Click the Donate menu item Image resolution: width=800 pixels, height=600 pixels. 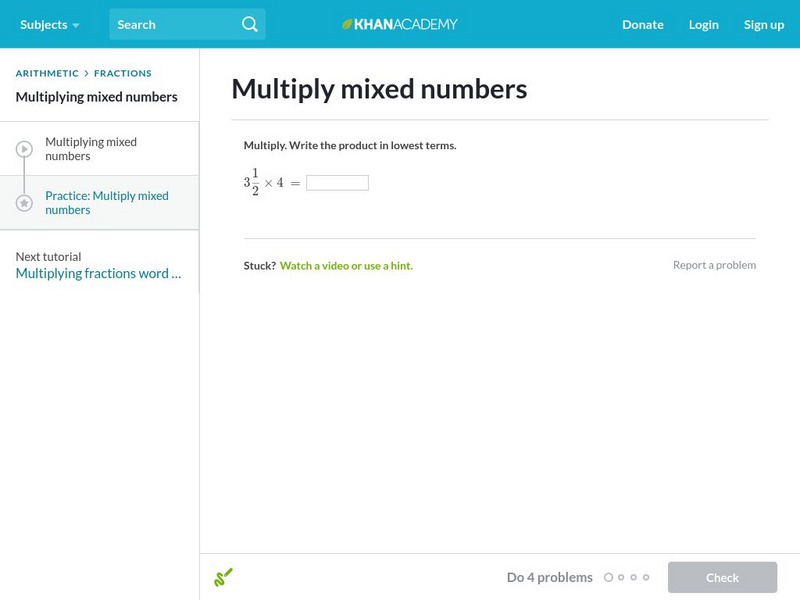tap(642, 24)
